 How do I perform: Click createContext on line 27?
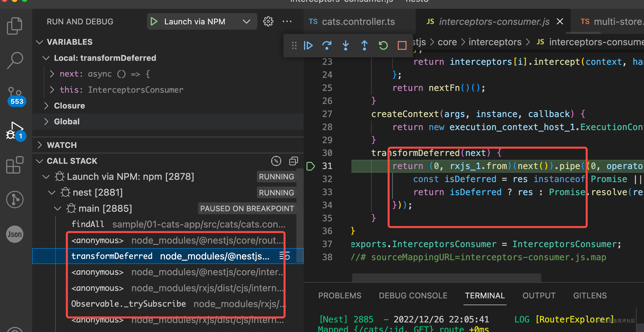pos(405,114)
